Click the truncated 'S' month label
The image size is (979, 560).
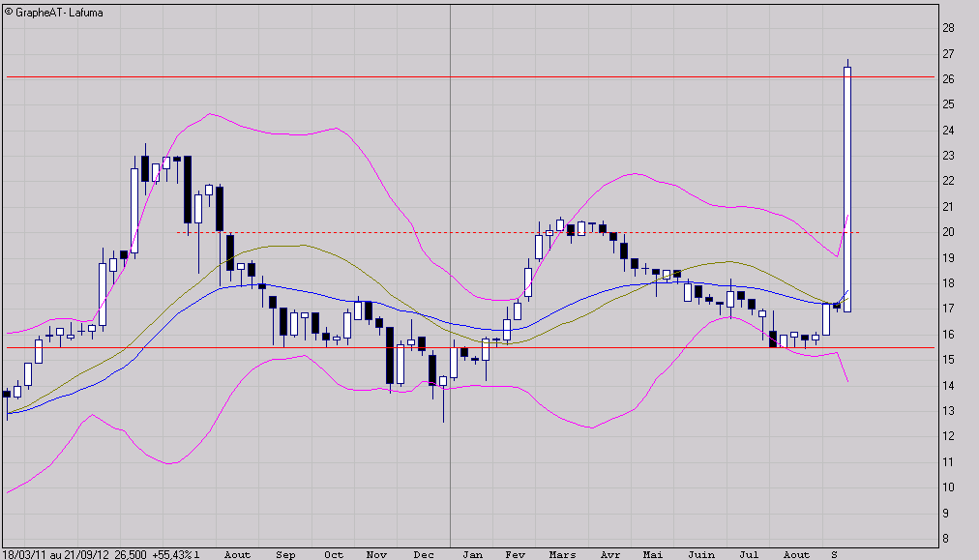[x=834, y=554]
